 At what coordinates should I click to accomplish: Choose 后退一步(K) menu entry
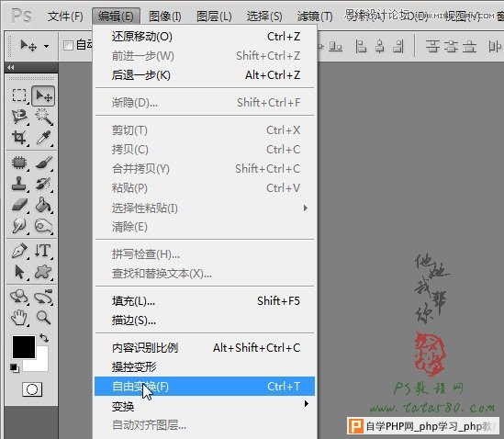205,75
